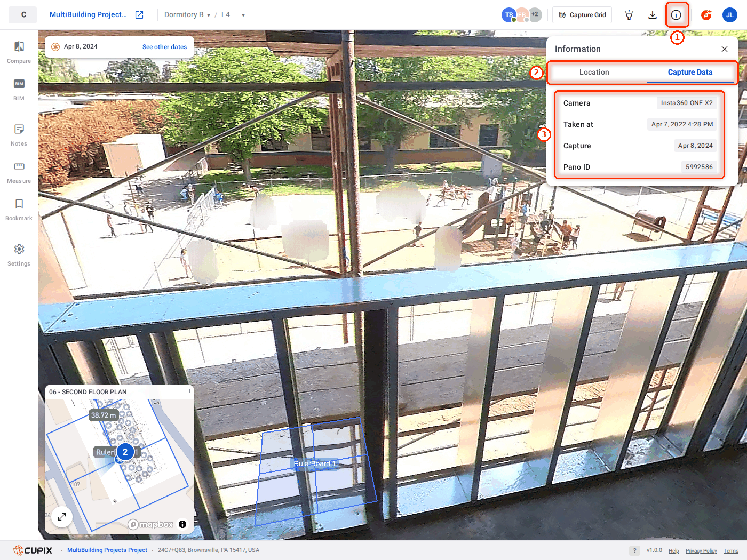Click the orange capture rocket icon

(x=706, y=15)
